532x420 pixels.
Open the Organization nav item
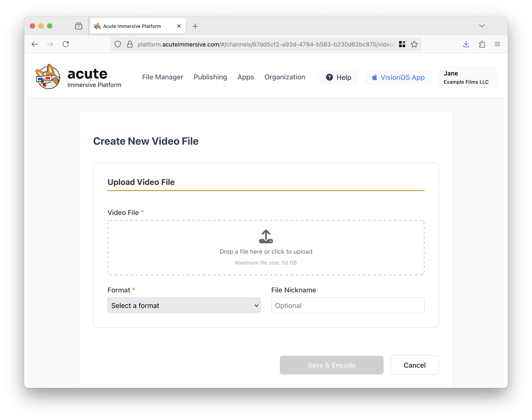point(285,77)
